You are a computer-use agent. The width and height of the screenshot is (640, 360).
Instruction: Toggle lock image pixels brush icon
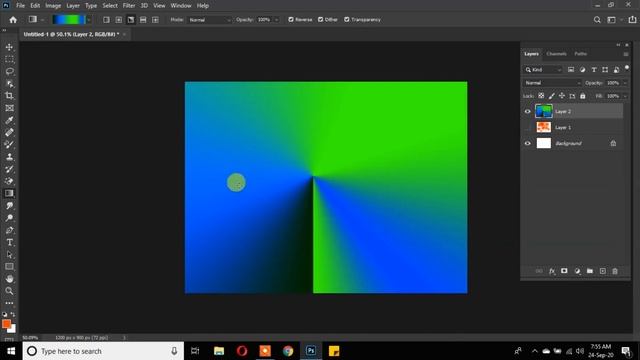[551, 96]
